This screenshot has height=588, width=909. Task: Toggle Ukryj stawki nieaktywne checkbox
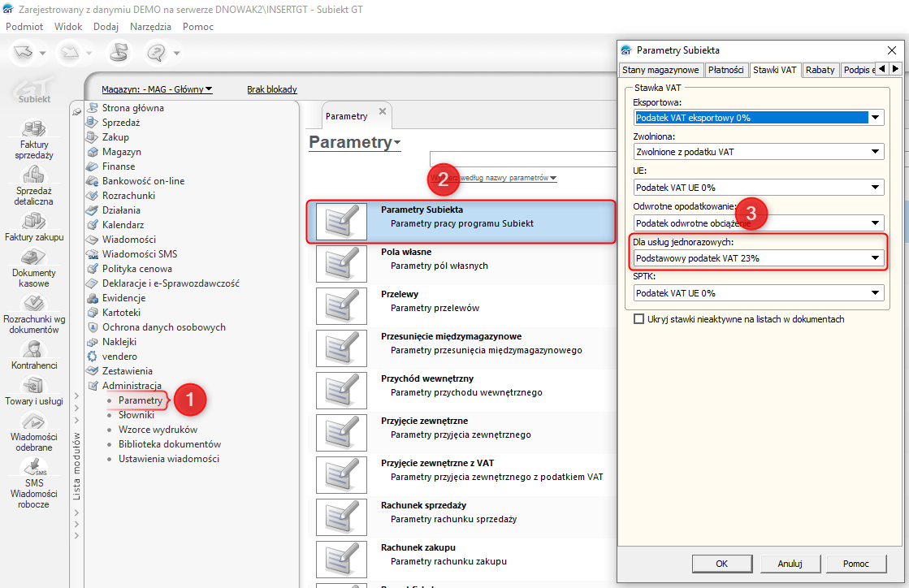click(x=638, y=319)
